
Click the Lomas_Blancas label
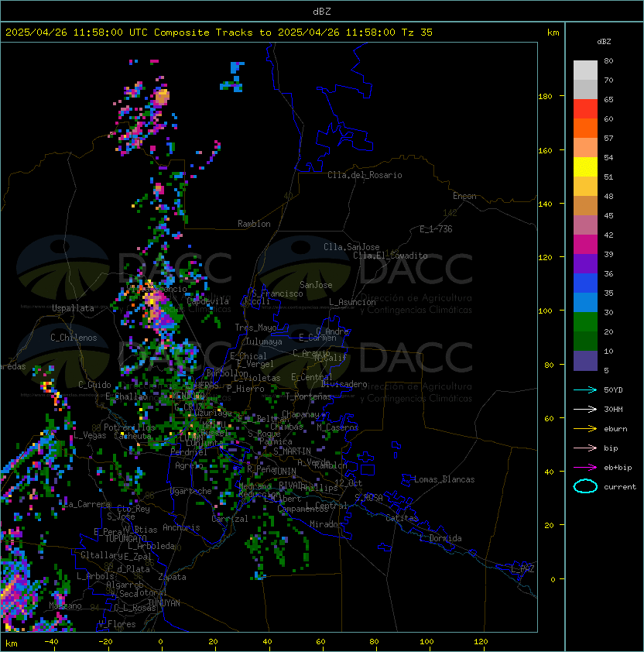coord(444,479)
